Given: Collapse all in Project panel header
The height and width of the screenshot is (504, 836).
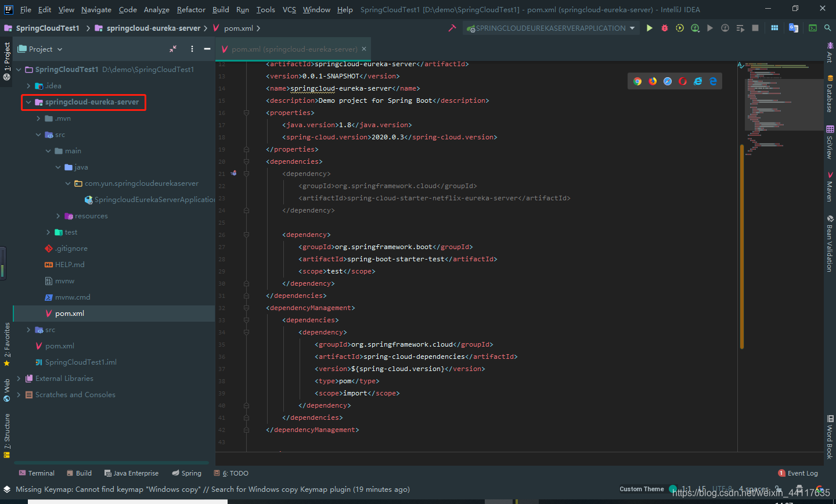Looking at the screenshot, I should (173, 49).
